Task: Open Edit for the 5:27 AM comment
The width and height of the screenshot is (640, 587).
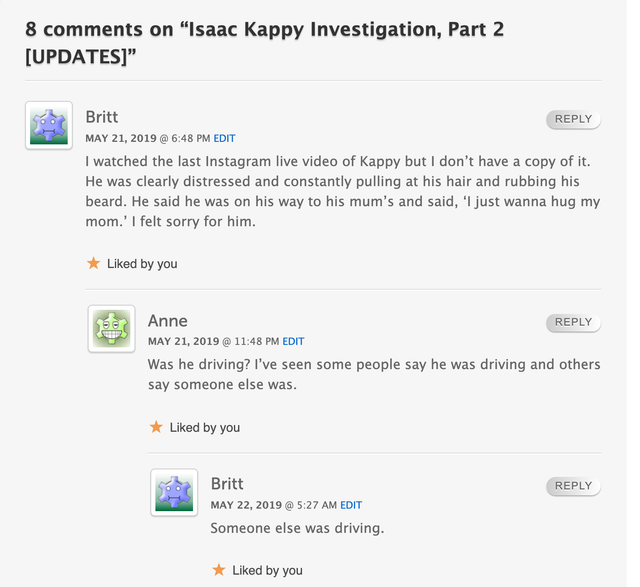Action: (351, 505)
